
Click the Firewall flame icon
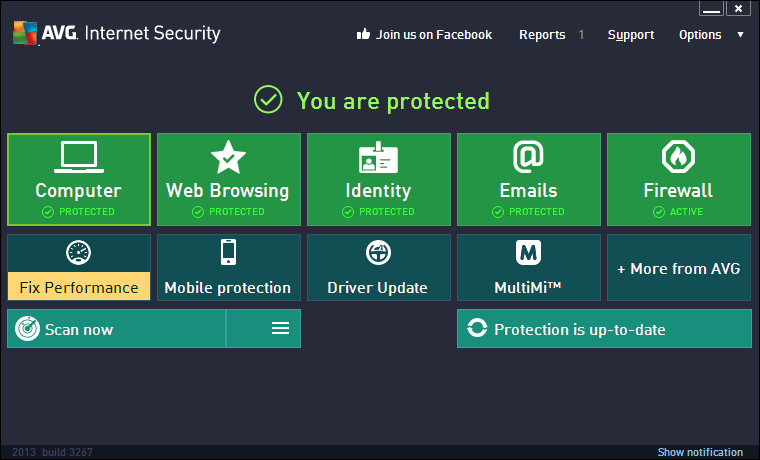pyautogui.click(x=678, y=157)
